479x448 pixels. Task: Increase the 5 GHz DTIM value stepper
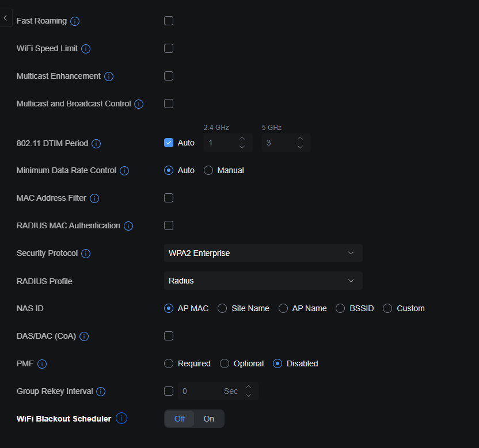(300, 139)
